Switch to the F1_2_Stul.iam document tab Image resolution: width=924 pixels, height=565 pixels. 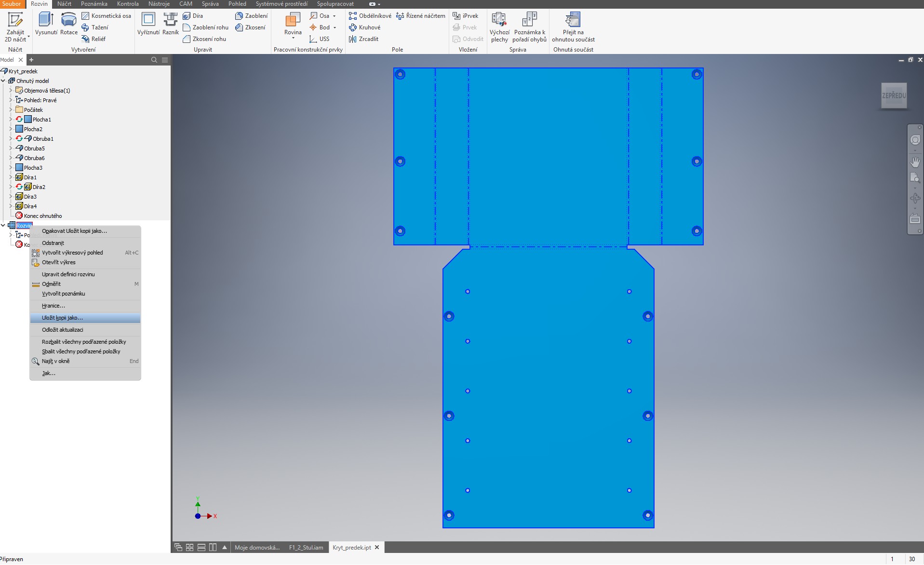[306, 548]
